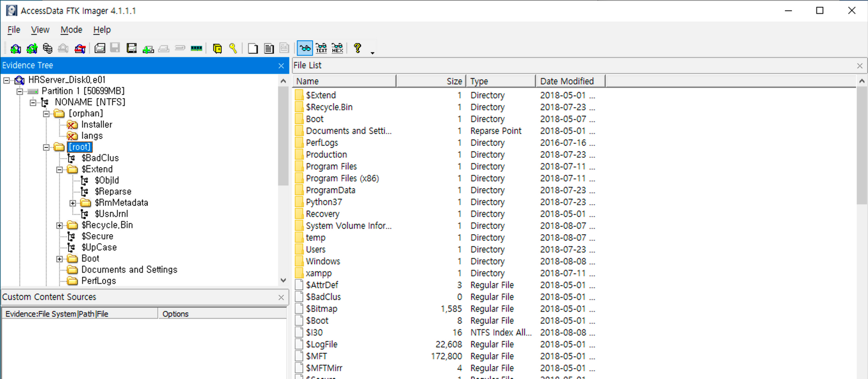The height and width of the screenshot is (379, 868).
Task: Click the Obtain Protected Files safe icon
Action: [x=218, y=49]
